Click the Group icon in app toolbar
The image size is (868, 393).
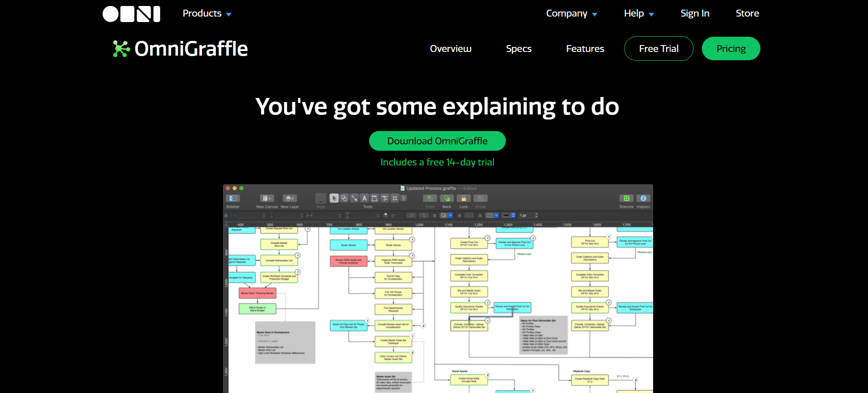pyautogui.click(x=480, y=198)
